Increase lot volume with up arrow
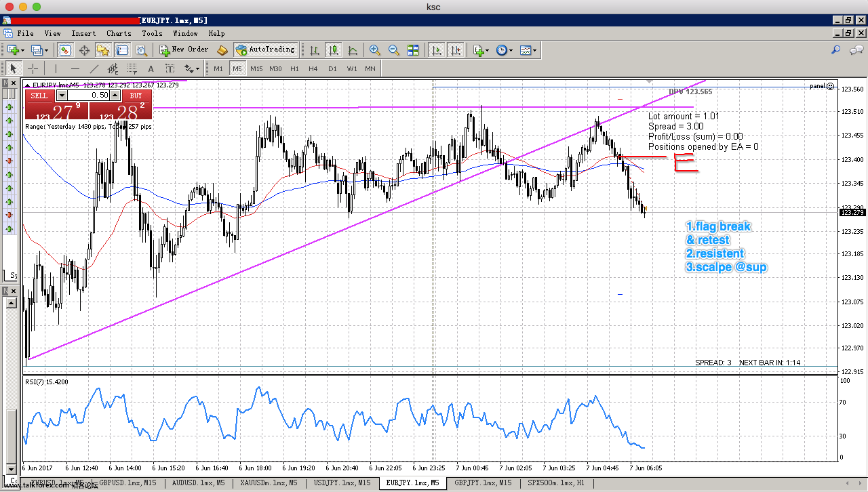 [115, 96]
